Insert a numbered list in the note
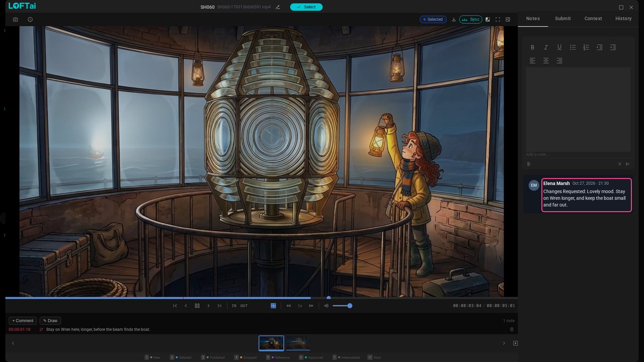Image resolution: width=644 pixels, height=362 pixels. point(586,47)
